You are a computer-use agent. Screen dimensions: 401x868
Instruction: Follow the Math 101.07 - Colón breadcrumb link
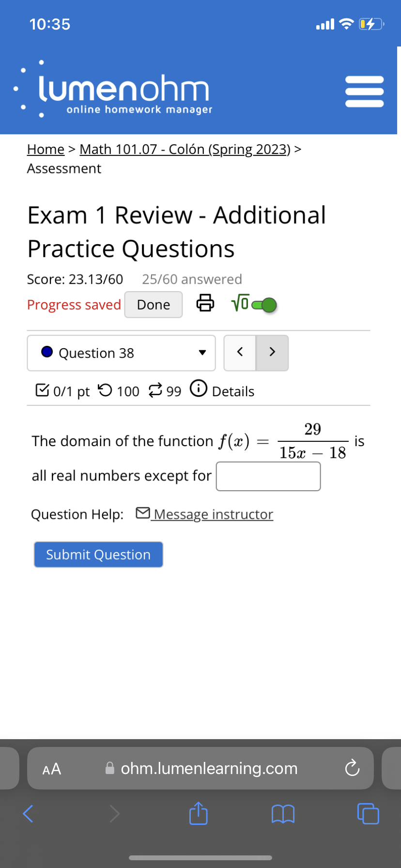click(x=185, y=149)
